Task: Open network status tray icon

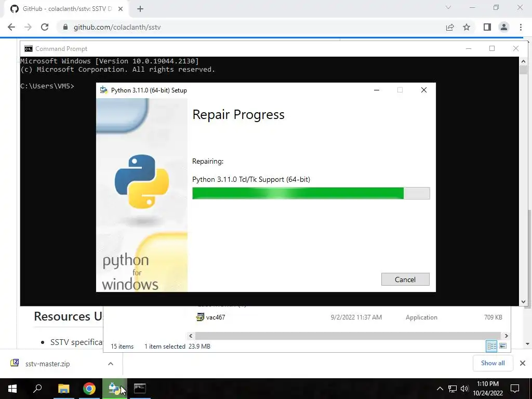Action: pos(453,389)
